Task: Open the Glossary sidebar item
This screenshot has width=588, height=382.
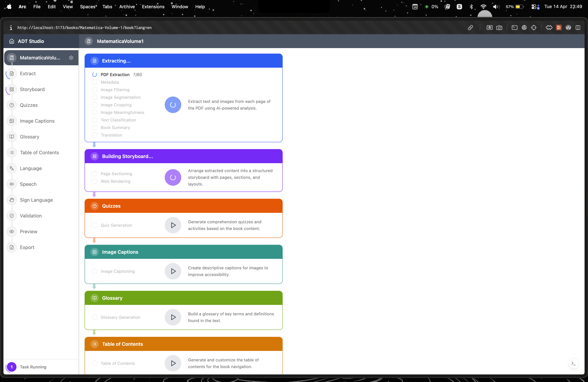Action: (41, 137)
